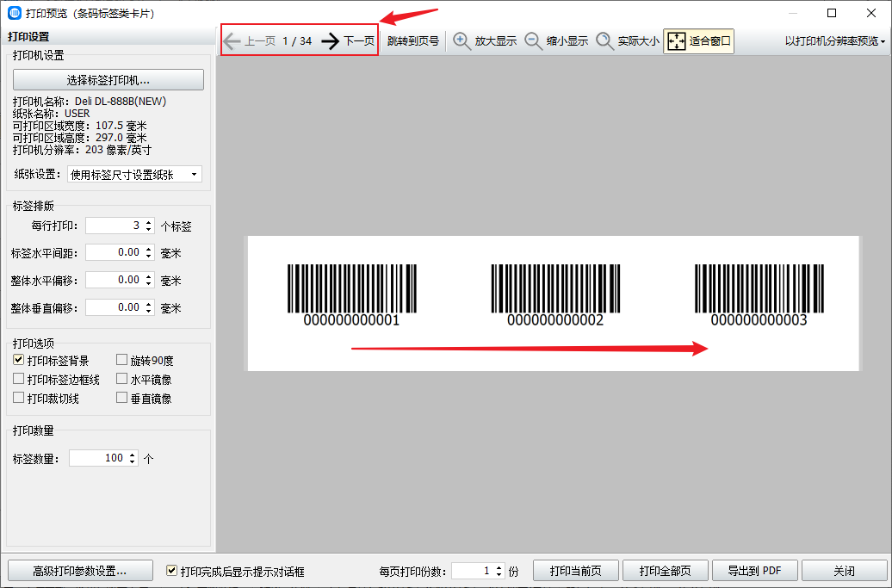Click 打印机分辨率 203 像素/英寸 text
This screenshot has width=892, height=588.
82,150
